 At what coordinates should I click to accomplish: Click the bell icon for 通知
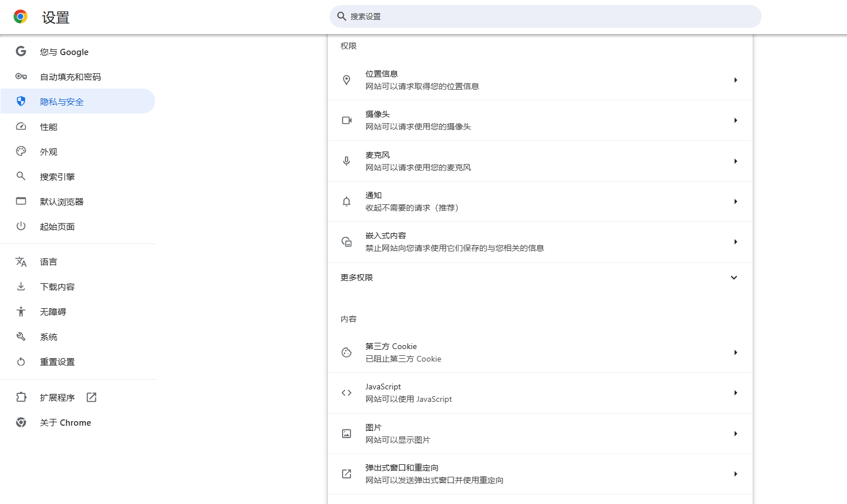[347, 201]
